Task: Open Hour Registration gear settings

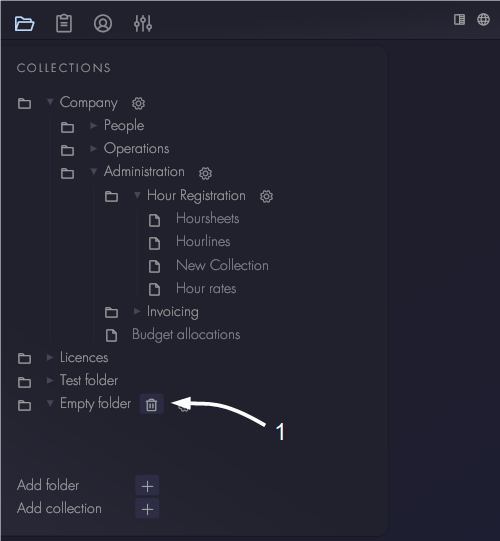Action: point(266,196)
